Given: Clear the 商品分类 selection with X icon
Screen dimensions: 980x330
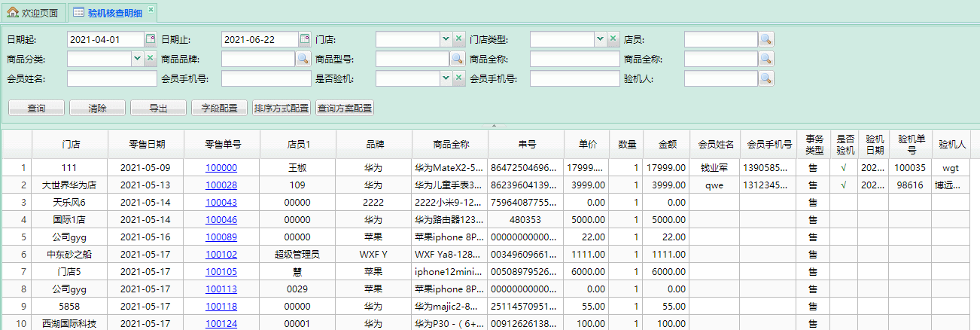Looking at the screenshot, I should tap(150, 59).
